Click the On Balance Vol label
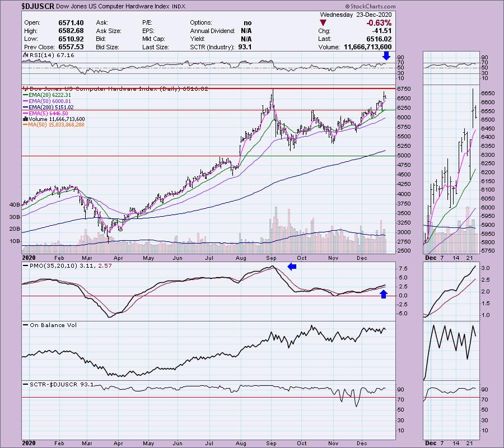The width and height of the screenshot is (504, 448). (53, 325)
